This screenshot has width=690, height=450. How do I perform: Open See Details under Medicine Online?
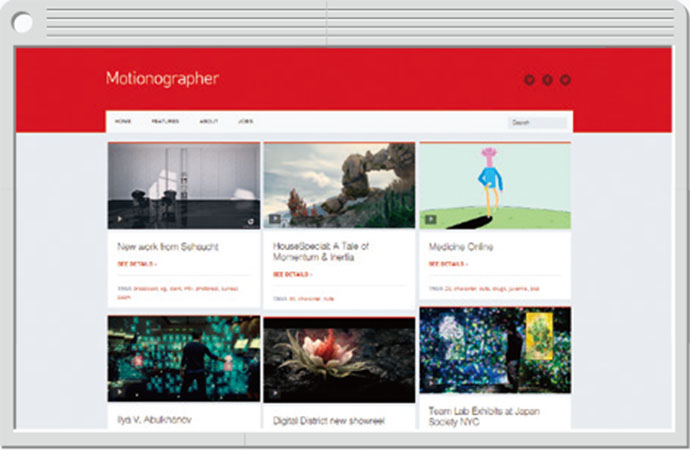[448, 264]
